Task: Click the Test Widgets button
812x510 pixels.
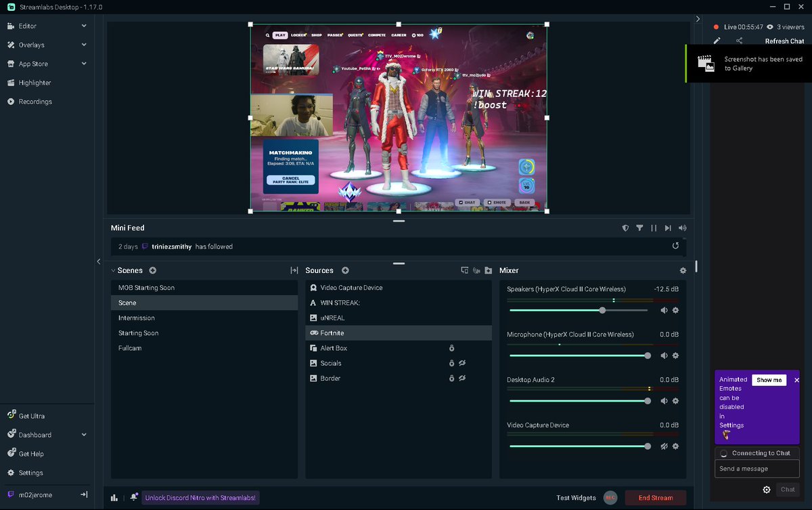Action: click(x=577, y=498)
